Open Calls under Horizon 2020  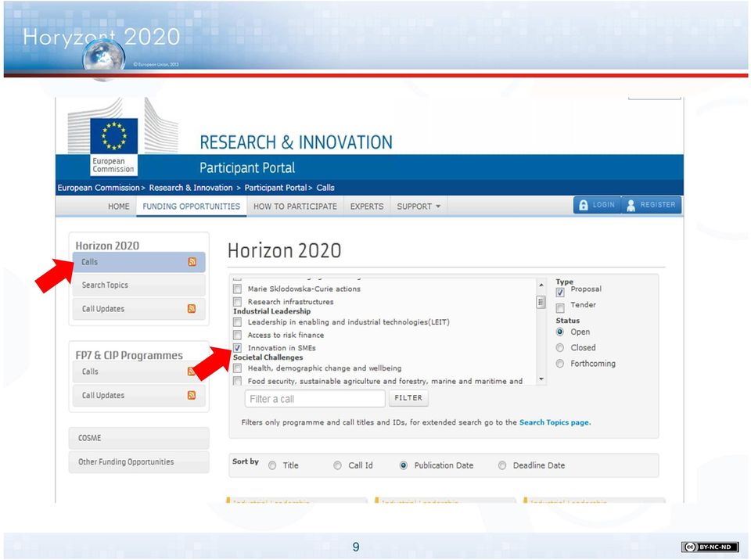click(139, 262)
